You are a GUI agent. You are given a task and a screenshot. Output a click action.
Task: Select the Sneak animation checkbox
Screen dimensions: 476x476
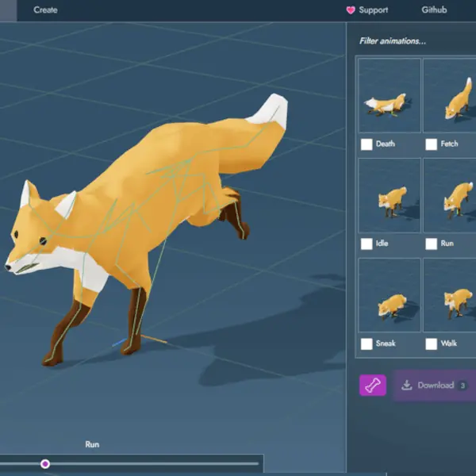point(367,344)
